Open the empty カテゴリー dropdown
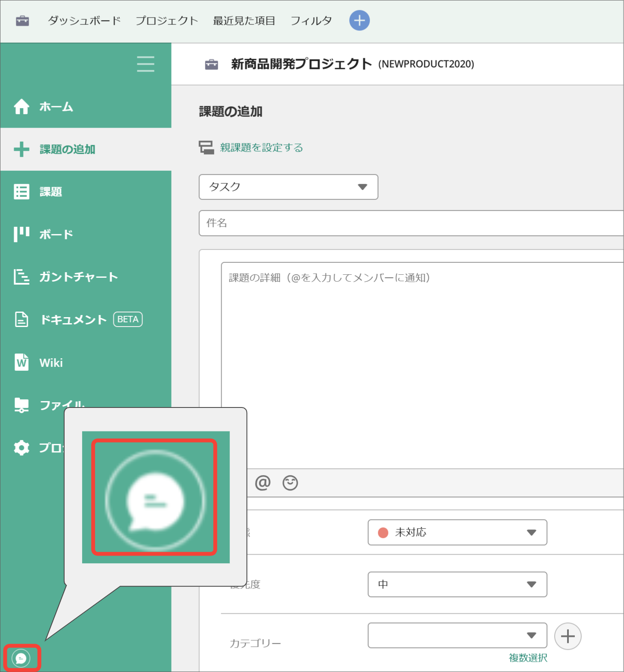Image resolution: width=624 pixels, height=672 pixels. point(457,636)
